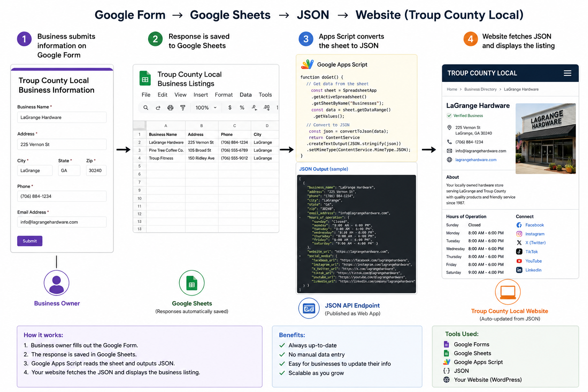Click the percent format icon
Viewport: 588px width, 392px height.
(242, 108)
